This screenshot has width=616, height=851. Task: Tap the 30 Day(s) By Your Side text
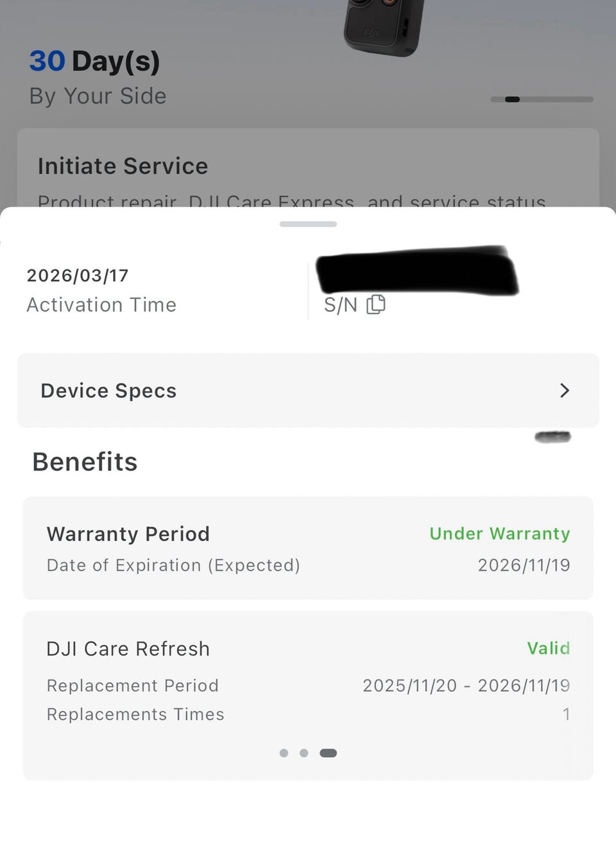coord(98,78)
